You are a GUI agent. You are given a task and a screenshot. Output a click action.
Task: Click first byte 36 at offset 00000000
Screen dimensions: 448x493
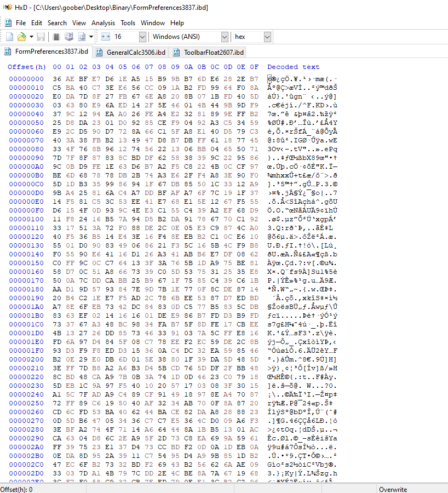57,79
